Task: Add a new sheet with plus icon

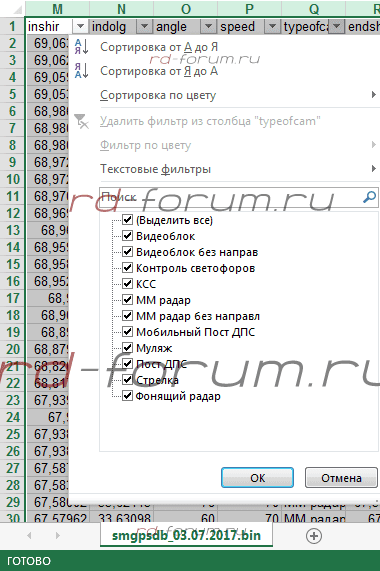Action: click(x=314, y=536)
